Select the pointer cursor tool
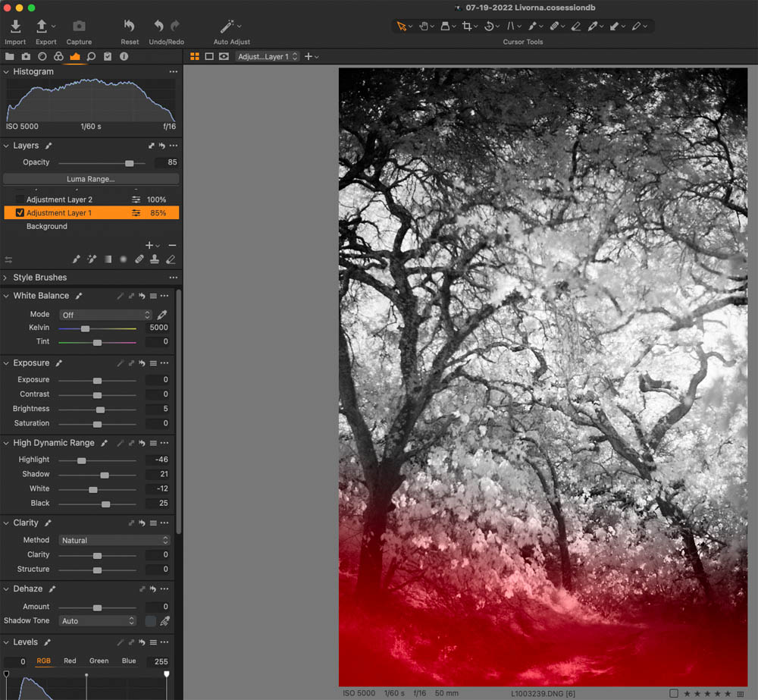758x700 pixels. pyautogui.click(x=401, y=26)
